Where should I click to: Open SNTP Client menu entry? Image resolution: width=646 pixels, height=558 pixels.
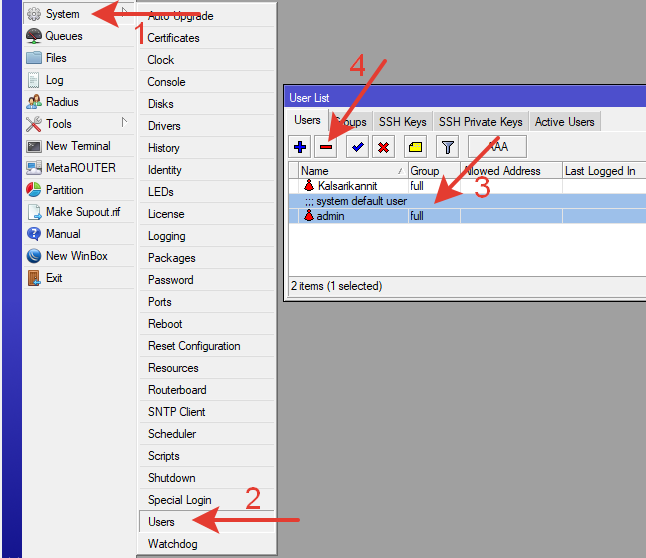[207, 412]
